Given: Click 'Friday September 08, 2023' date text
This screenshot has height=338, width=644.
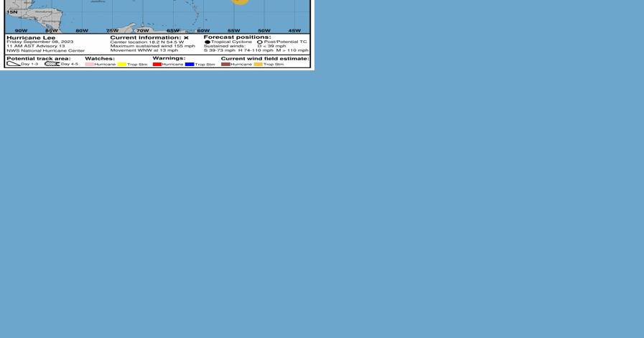Looking at the screenshot, I should 39,42.
